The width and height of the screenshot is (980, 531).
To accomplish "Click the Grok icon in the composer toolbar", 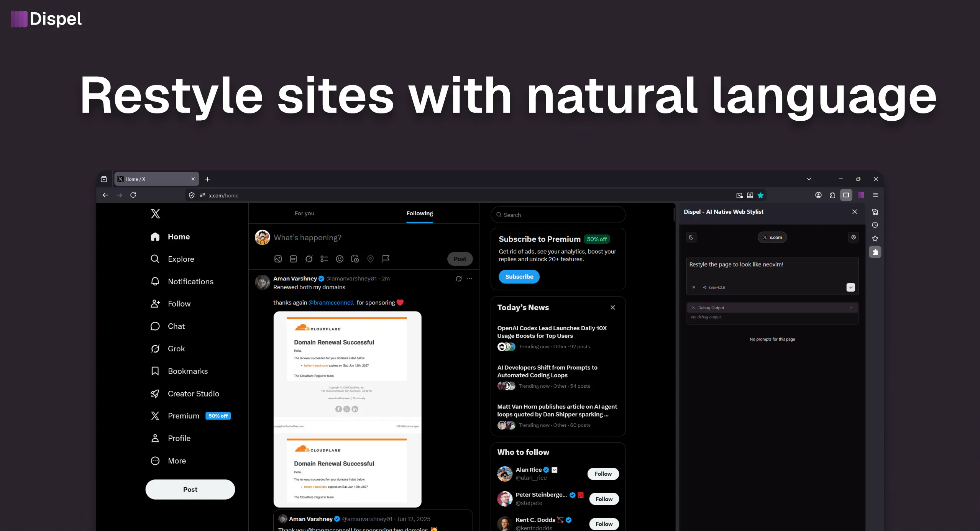I will pos(309,259).
